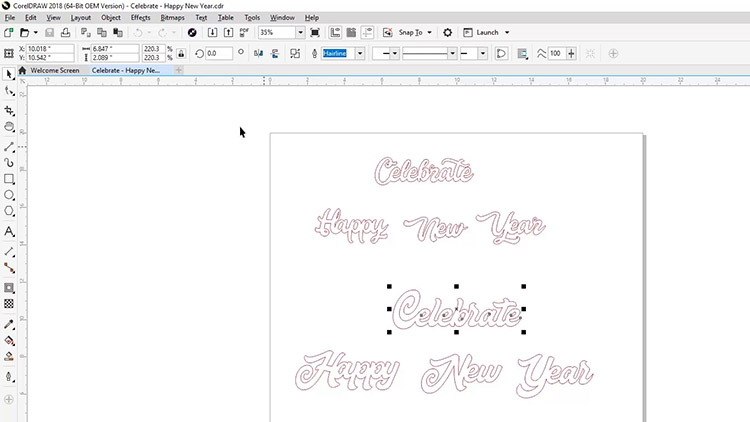Select the Text tool
750x422 pixels.
pos(9,232)
